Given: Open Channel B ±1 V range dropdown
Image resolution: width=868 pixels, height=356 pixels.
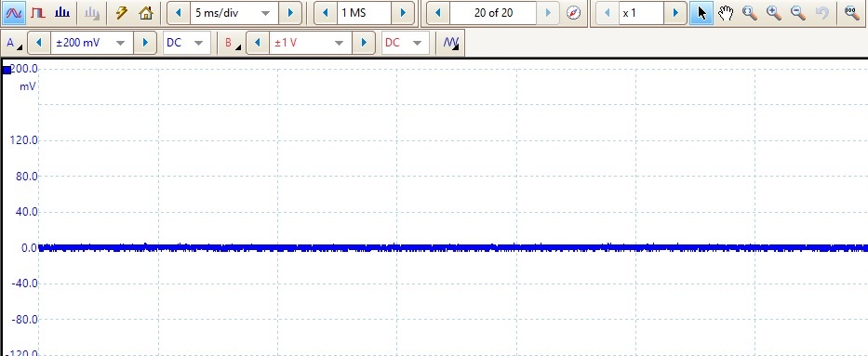Looking at the screenshot, I should tap(311, 43).
